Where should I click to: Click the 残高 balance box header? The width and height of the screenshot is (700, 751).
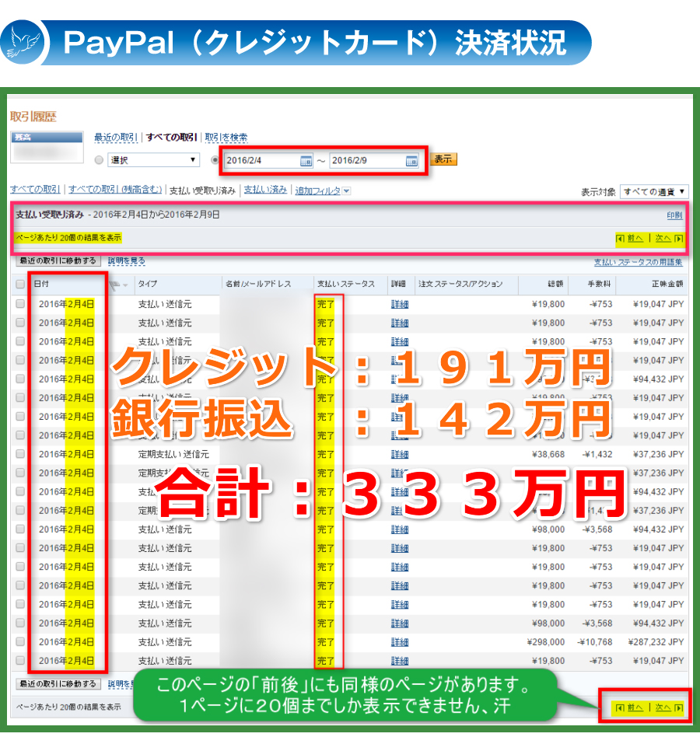47,138
